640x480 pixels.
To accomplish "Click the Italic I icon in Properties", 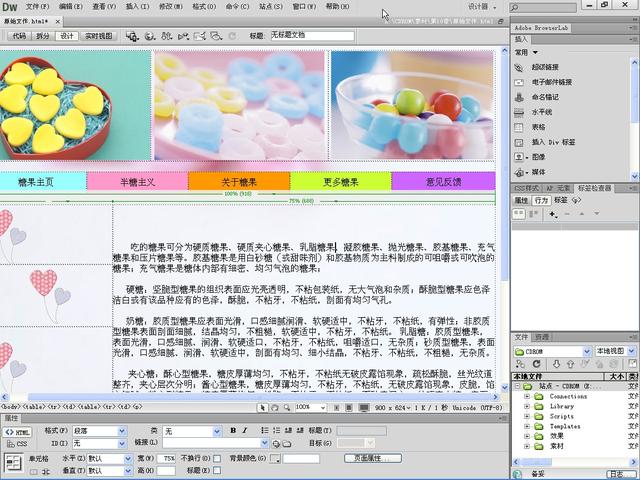I will (245, 430).
